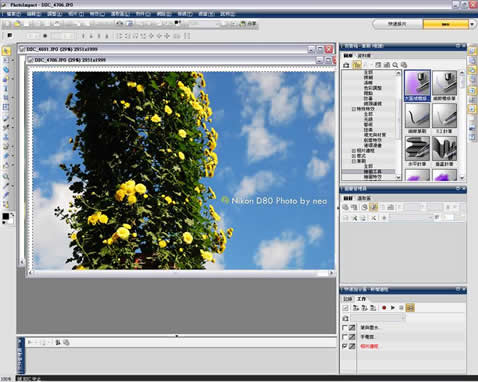This screenshot has width=478, height=382.
Task: Click the yellow mode button at top right
Action: [x=446, y=24]
